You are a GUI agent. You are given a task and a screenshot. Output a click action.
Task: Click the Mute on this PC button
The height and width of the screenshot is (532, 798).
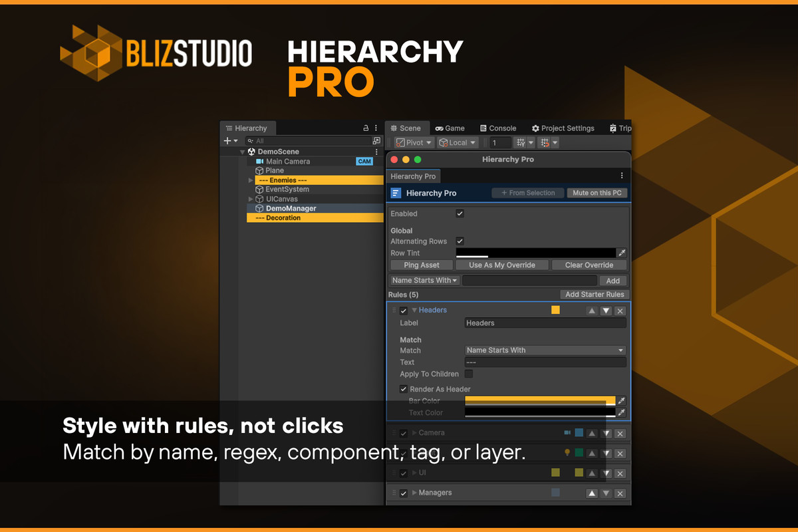(597, 193)
